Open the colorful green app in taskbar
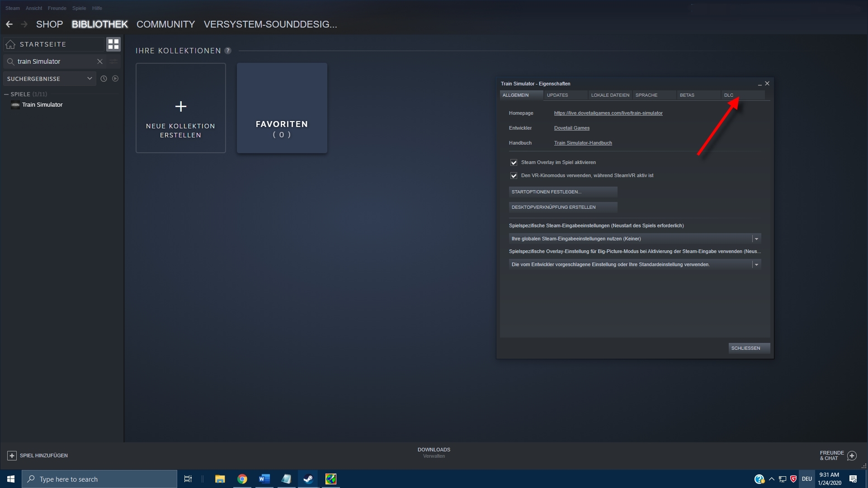868x488 pixels. coord(331,479)
